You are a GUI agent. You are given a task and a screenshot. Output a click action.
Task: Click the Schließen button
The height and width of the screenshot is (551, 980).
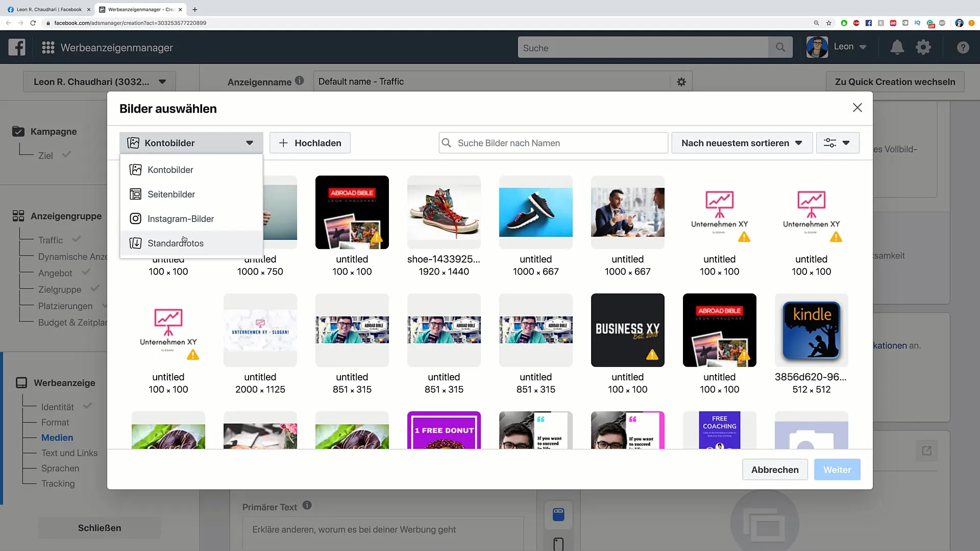pos(100,528)
